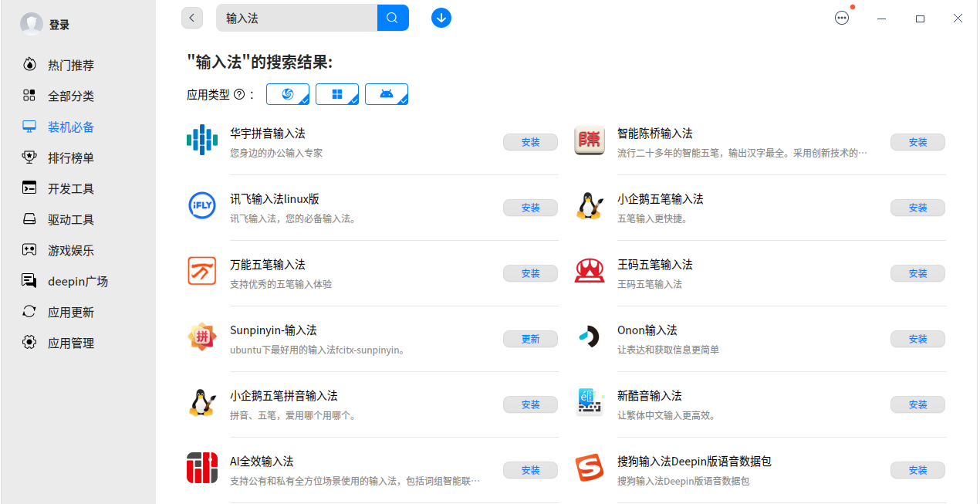
Task: Select the 开发工具 sidebar icon
Action: 29,188
